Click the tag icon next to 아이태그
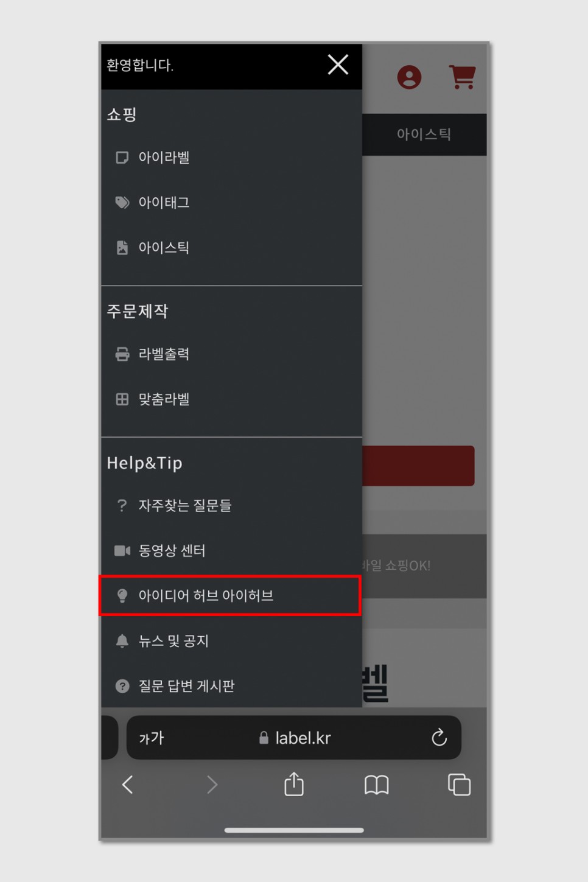588x882 pixels. [122, 202]
